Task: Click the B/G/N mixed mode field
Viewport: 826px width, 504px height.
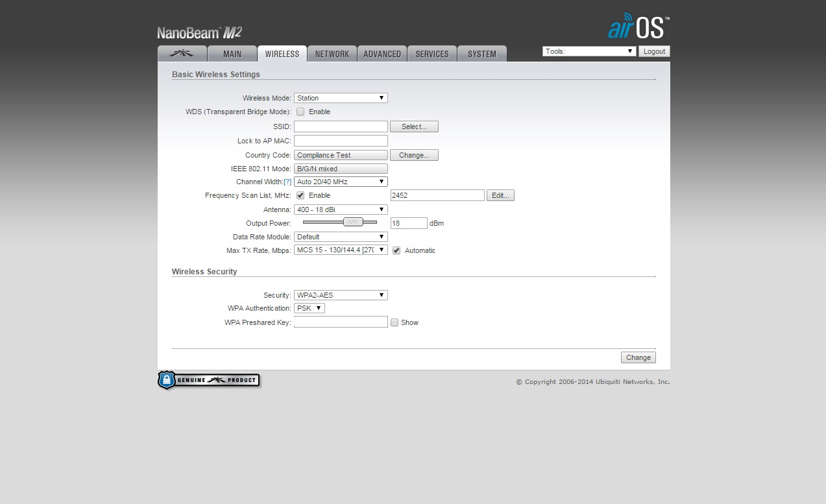Action: point(341,169)
